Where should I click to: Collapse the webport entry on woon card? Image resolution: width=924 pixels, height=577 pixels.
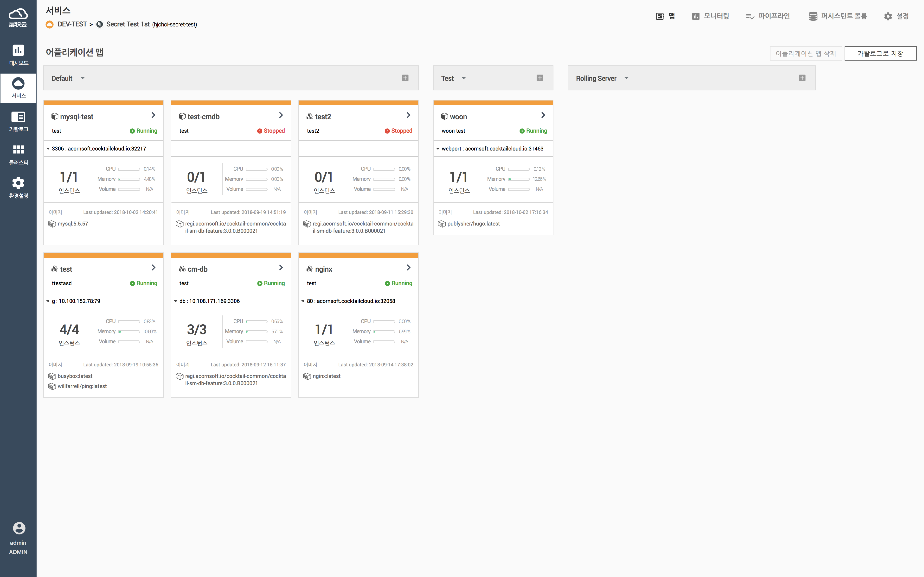pos(437,149)
